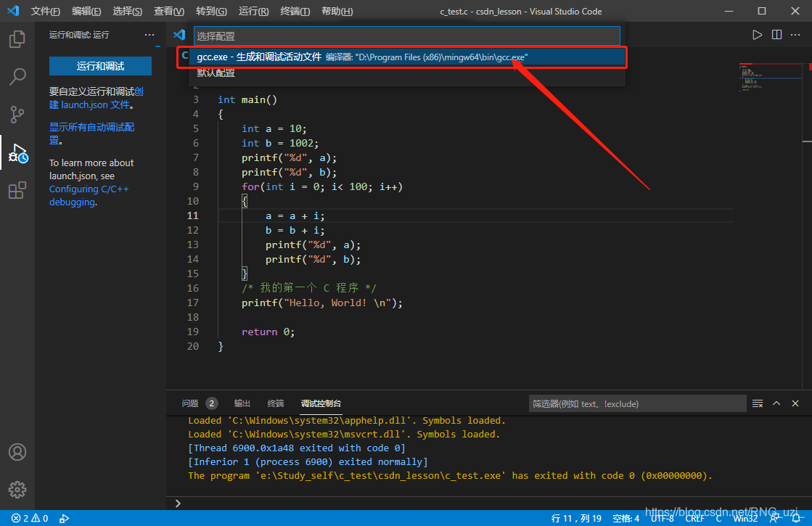Open the Explorer view in activity bar

[17, 39]
